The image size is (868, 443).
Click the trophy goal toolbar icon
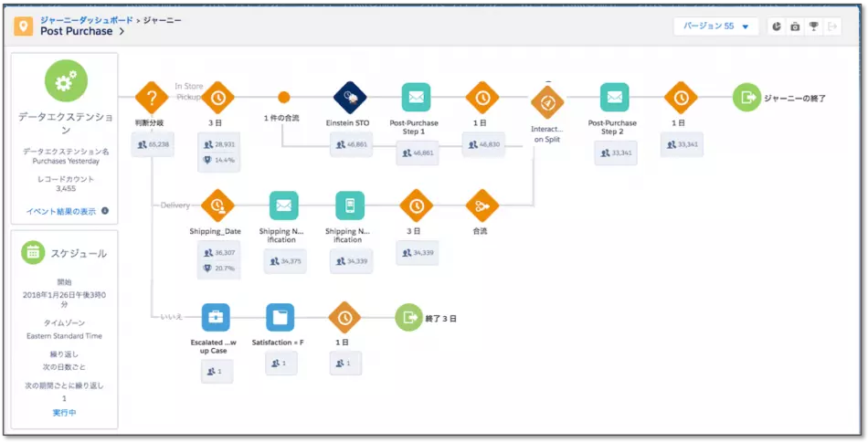point(813,26)
